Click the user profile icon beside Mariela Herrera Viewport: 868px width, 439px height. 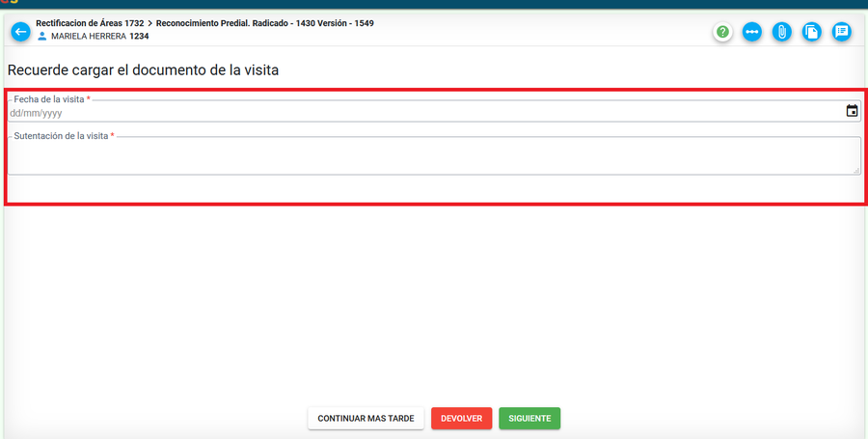[41, 37]
